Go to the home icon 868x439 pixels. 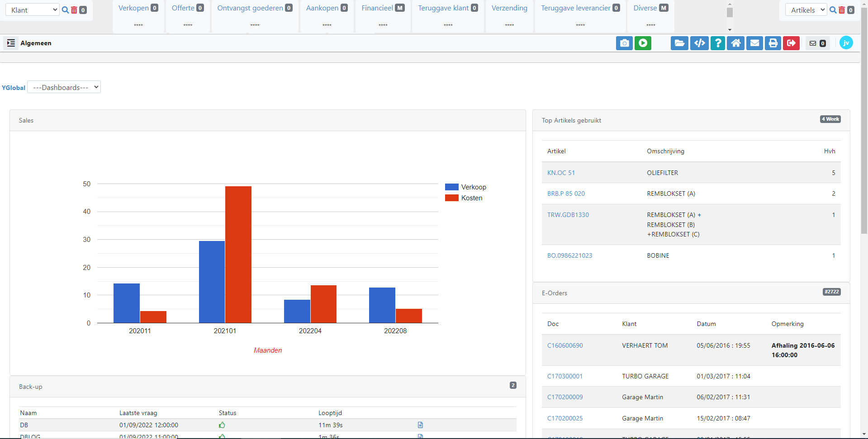tap(736, 43)
